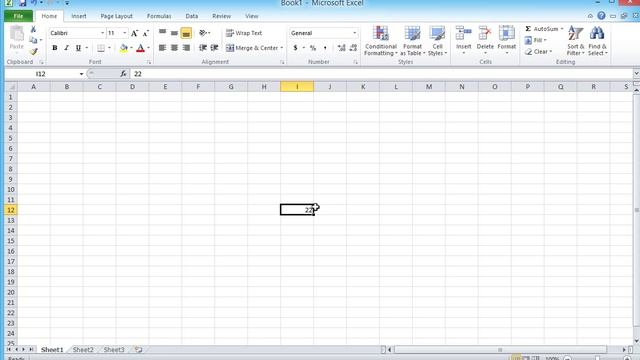Switch to Sheet2 worksheet
640x360 pixels.
point(83,350)
